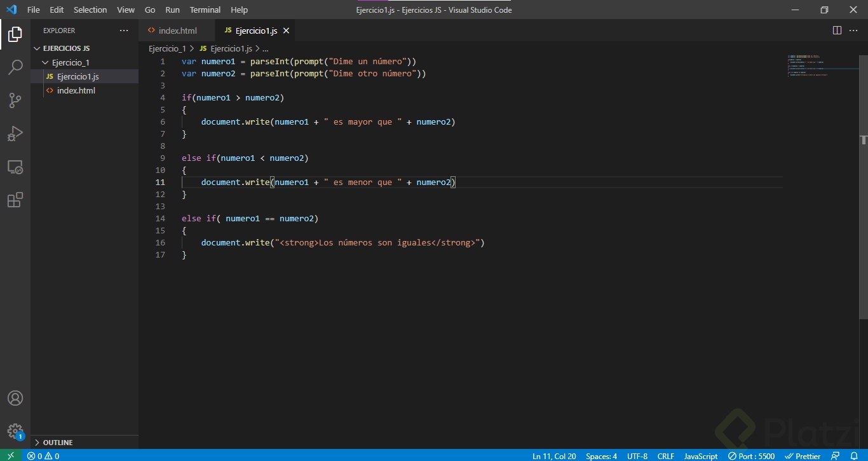Change language mode JavaScript
The height and width of the screenshot is (461, 868).
coord(701,456)
